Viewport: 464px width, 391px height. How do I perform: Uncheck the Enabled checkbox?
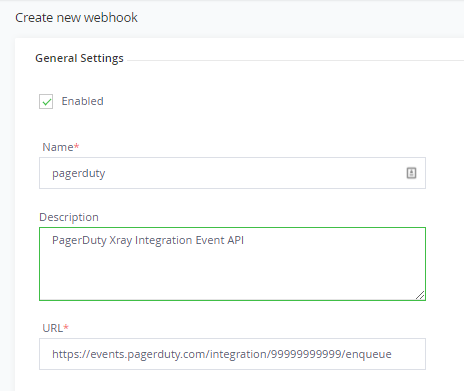point(46,101)
